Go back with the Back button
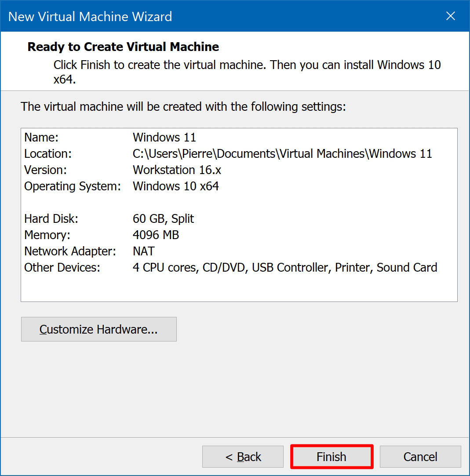 click(x=243, y=457)
